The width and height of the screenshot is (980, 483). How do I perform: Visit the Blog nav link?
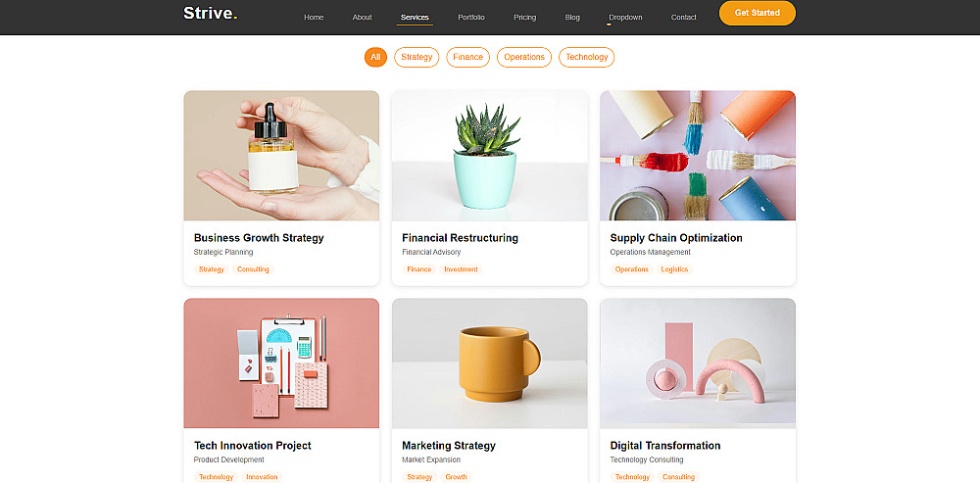(x=572, y=18)
